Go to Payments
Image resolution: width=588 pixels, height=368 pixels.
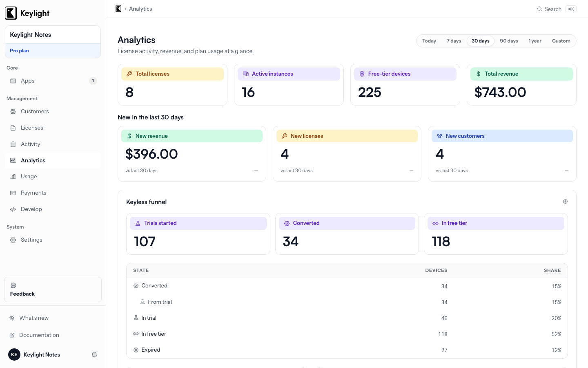click(x=53, y=193)
